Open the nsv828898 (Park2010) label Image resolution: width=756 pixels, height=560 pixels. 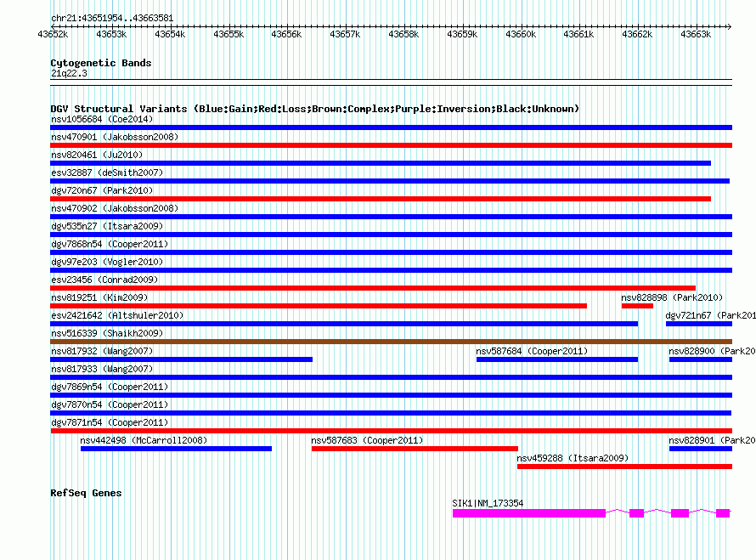(x=672, y=297)
